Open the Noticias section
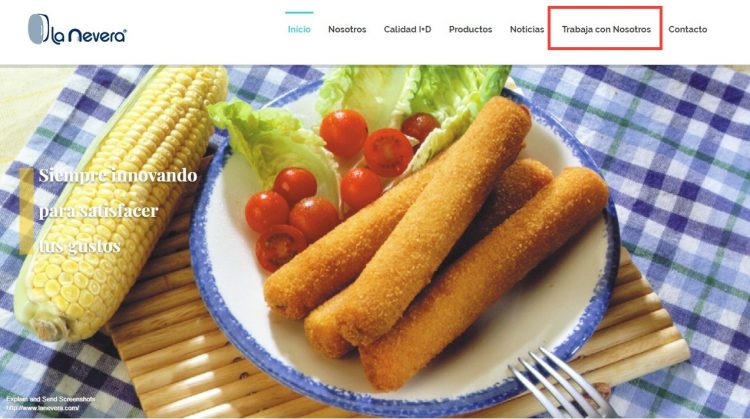The width and height of the screenshot is (750, 419). coord(527,29)
